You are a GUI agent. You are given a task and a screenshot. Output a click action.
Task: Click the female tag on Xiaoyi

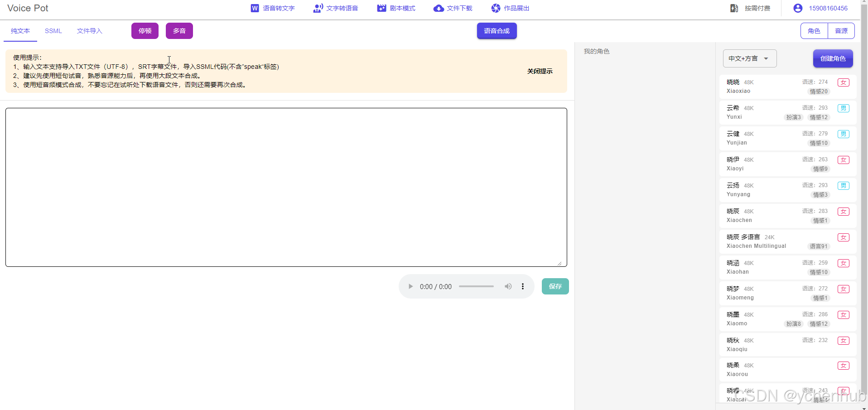point(844,160)
